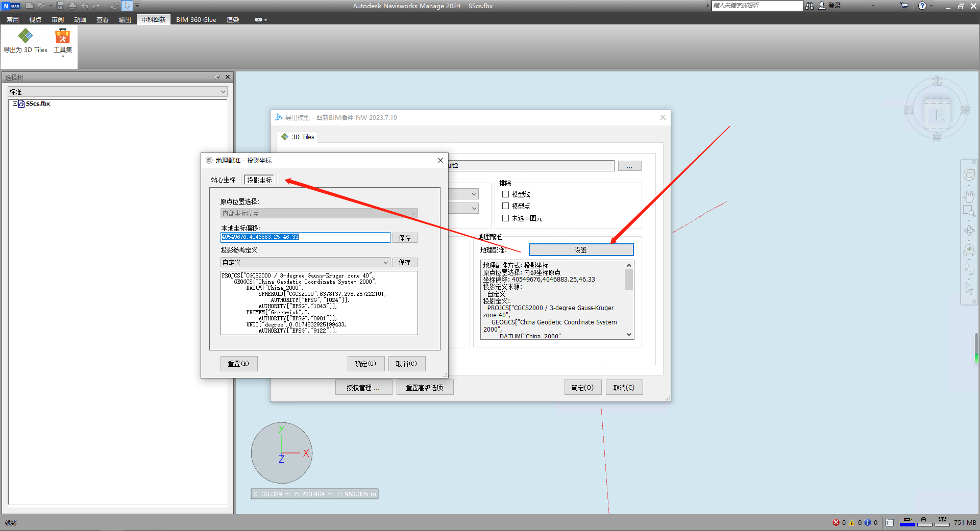Select the Walk tool in navigation bar
The height and width of the screenshot is (531, 980).
point(969,268)
